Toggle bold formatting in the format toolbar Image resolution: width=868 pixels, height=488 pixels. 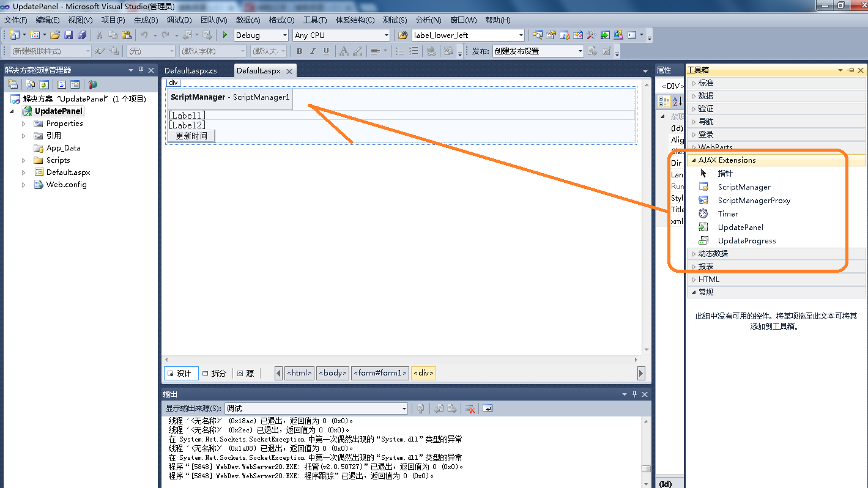[300, 51]
